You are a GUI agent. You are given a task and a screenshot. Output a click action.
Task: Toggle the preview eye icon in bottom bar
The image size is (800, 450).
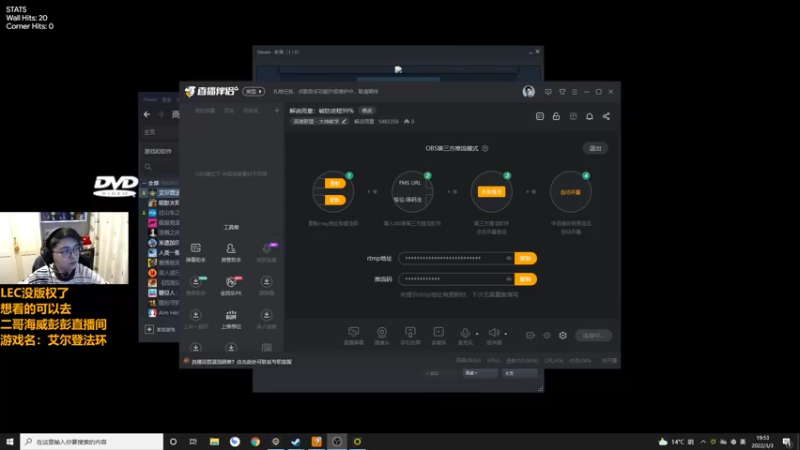point(546,335)
